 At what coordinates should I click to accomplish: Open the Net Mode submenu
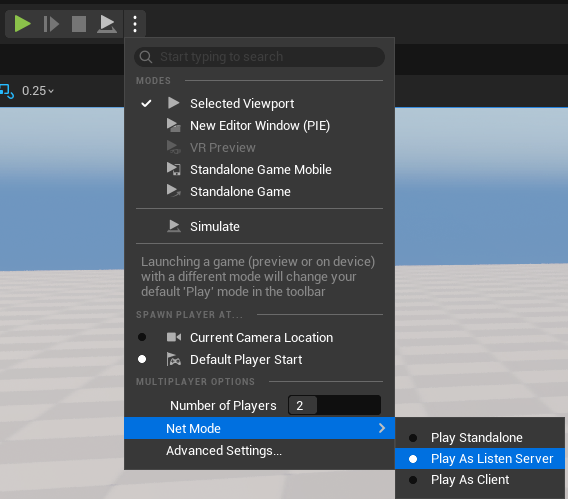pos(259,428)
